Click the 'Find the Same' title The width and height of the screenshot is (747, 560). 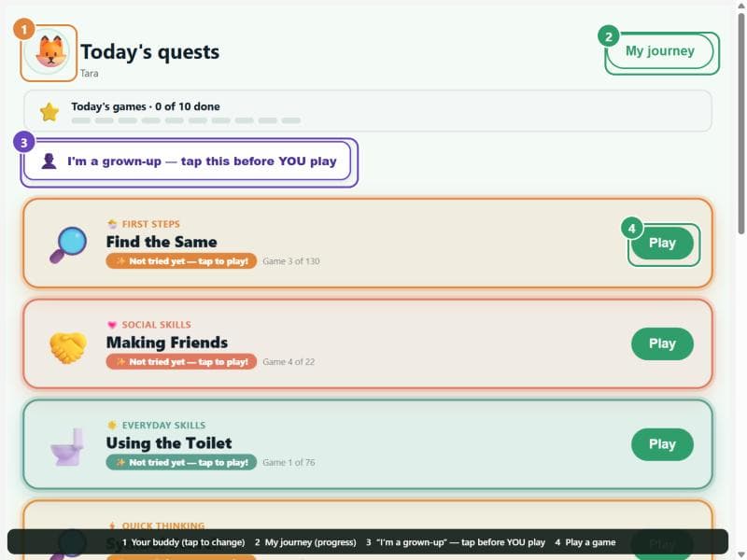point(162,242)
